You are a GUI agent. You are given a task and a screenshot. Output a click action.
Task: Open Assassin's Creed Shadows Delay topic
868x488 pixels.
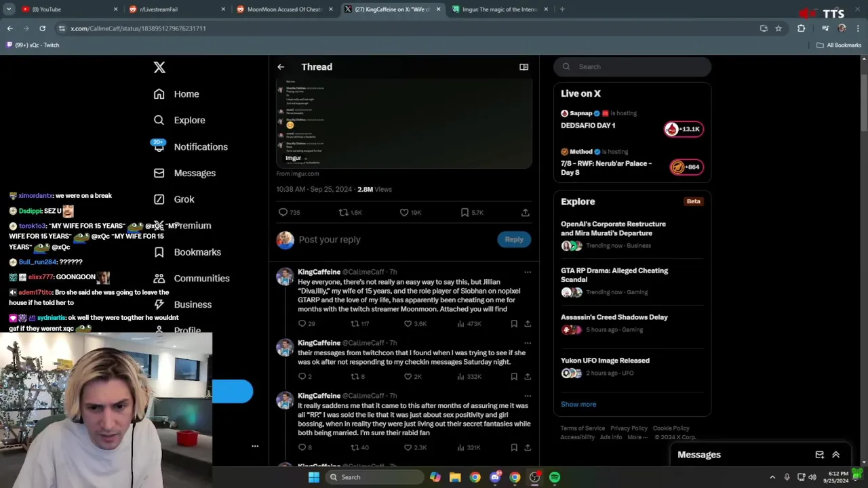click(x=632, y=323)
